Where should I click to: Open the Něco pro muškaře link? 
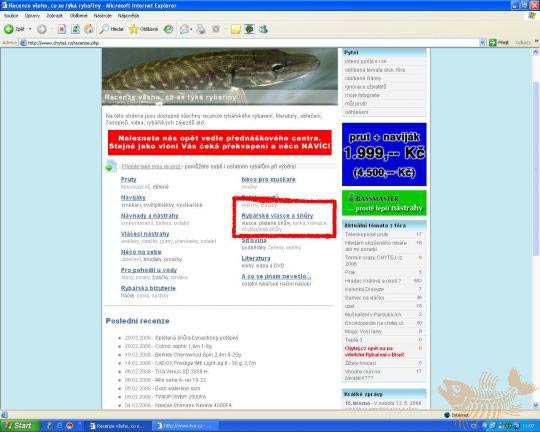[x=268, y=179]
